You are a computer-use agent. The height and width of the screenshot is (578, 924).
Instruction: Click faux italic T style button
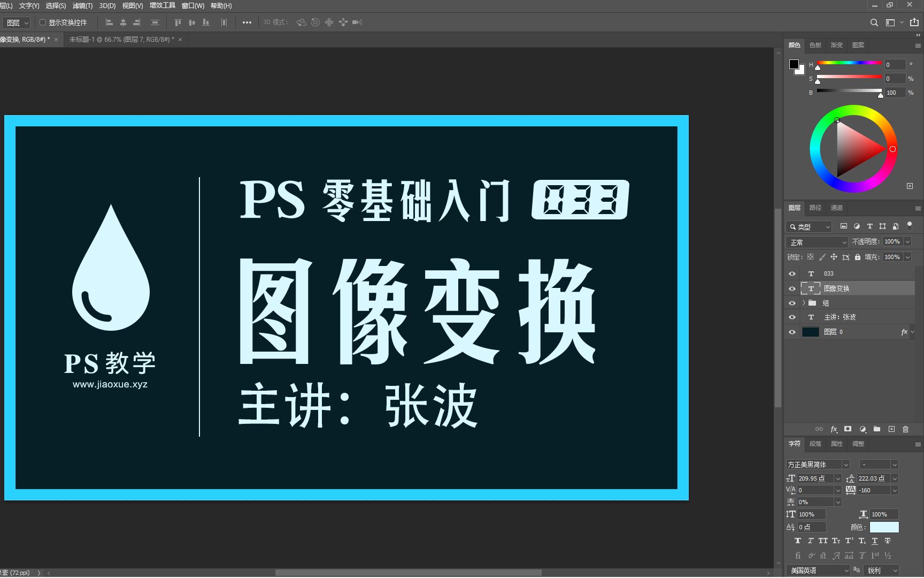[x=811, y=541]
